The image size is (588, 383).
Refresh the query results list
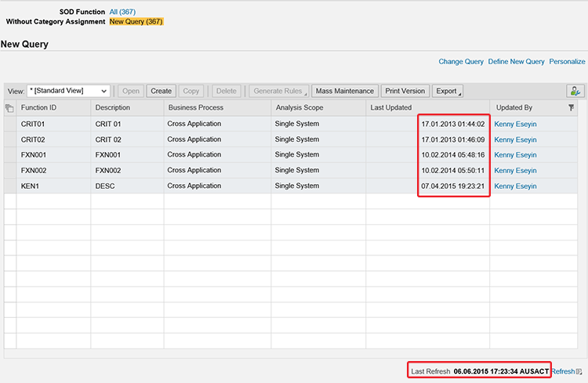(562, 371)
